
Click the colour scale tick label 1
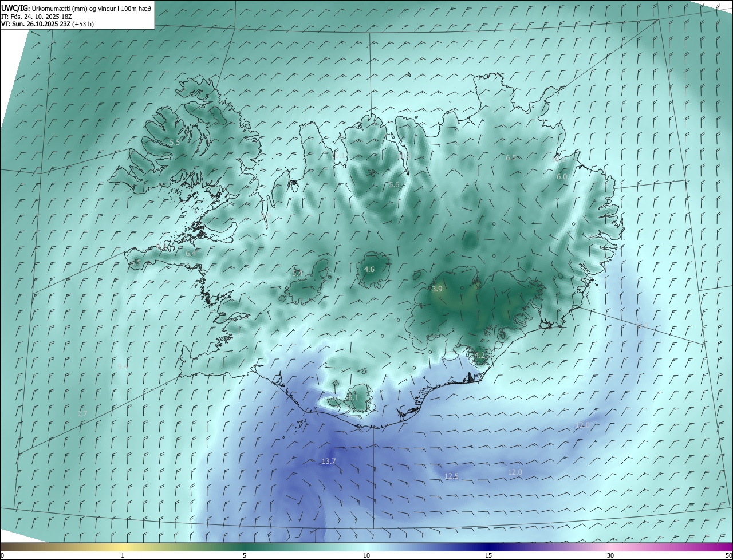coord(123,556)
